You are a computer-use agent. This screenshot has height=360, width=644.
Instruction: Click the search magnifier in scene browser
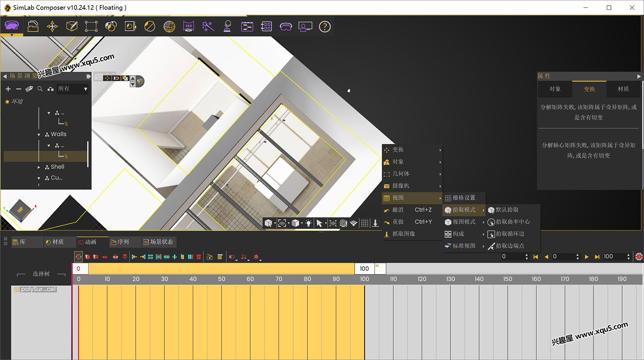[39, 89]
